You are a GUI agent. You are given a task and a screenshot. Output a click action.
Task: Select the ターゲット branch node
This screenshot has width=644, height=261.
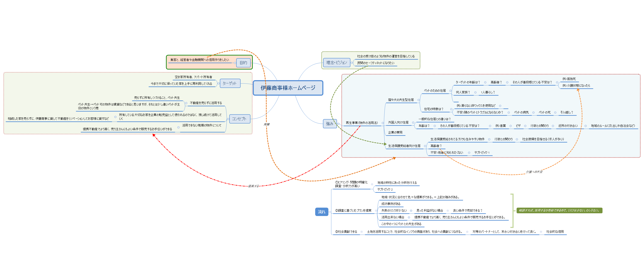pyautogui.click(x=230, y=83)
